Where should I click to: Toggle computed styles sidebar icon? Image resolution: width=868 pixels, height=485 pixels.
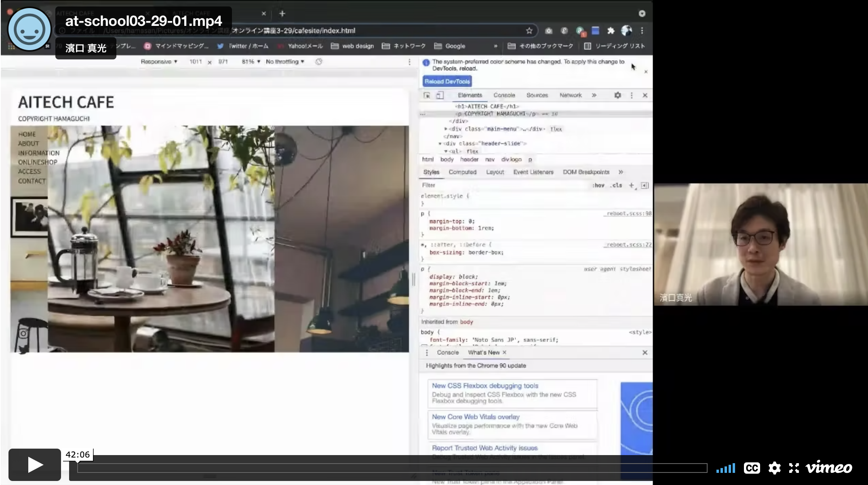[x=645, y=186]
